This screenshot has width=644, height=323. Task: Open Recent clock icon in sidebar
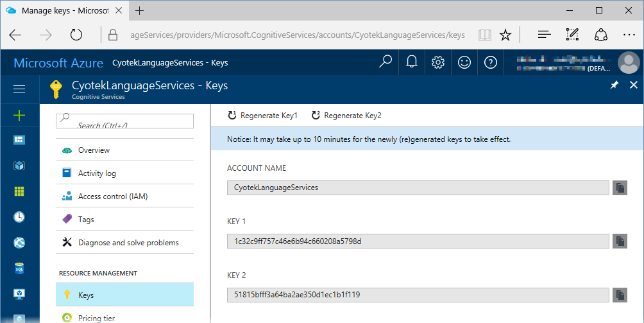click(x=19, y=217)
